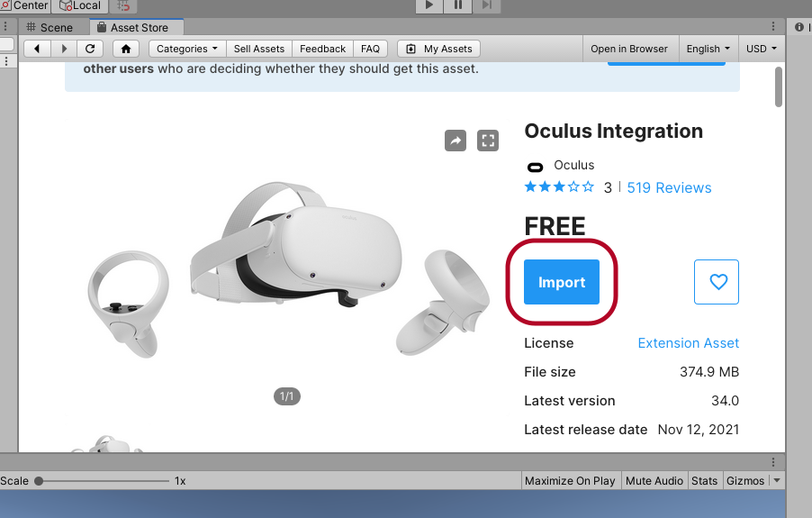
Task: Click the 34.0 latest version value
Action: [725, 400]
